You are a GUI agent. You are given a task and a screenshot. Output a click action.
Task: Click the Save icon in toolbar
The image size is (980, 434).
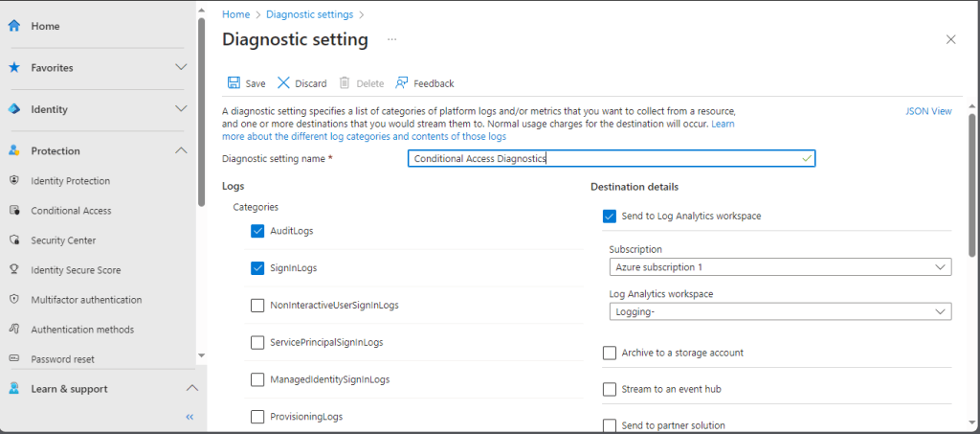[x=234, y=83]
